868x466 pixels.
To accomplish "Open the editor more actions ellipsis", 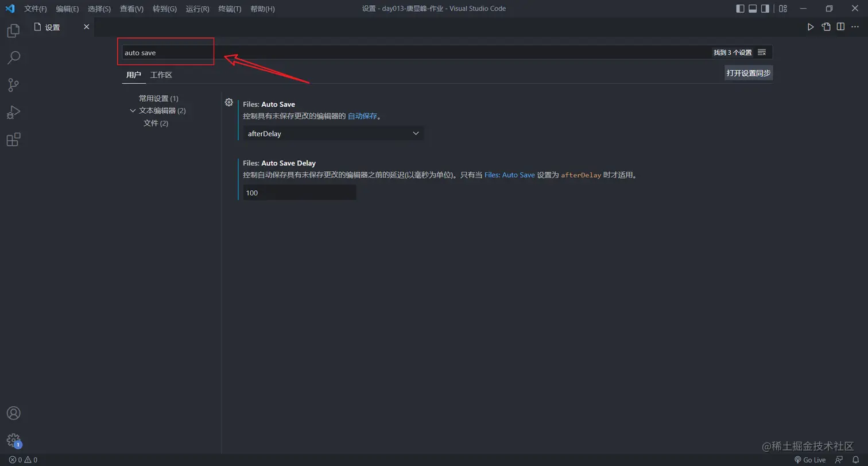I will (855, 27).
